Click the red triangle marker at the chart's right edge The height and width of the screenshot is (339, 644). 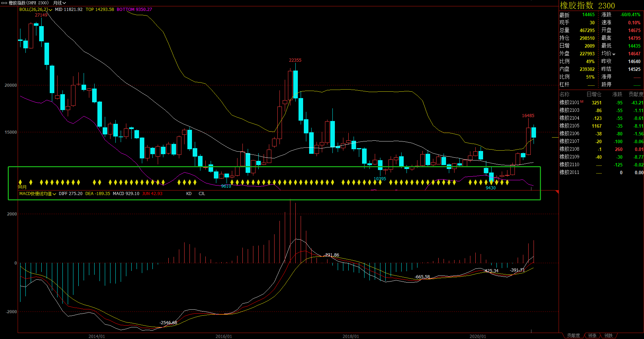coord(557,192)
